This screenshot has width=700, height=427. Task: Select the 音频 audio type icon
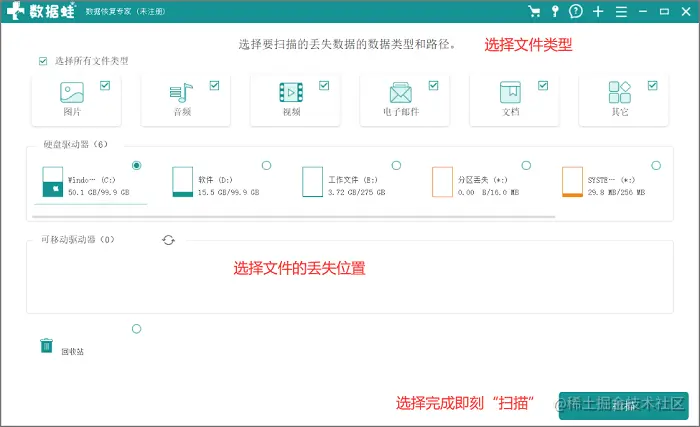tap(181, 93)
